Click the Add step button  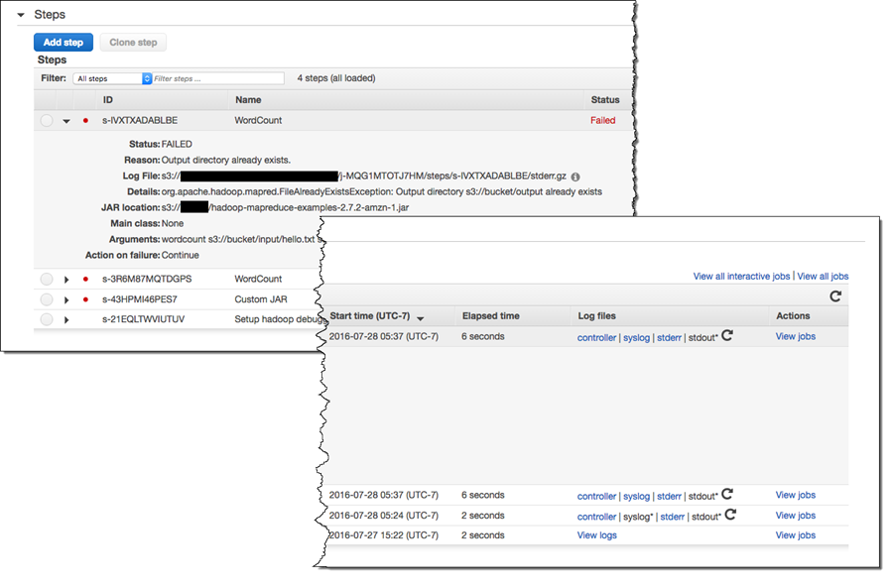(64, 43)
